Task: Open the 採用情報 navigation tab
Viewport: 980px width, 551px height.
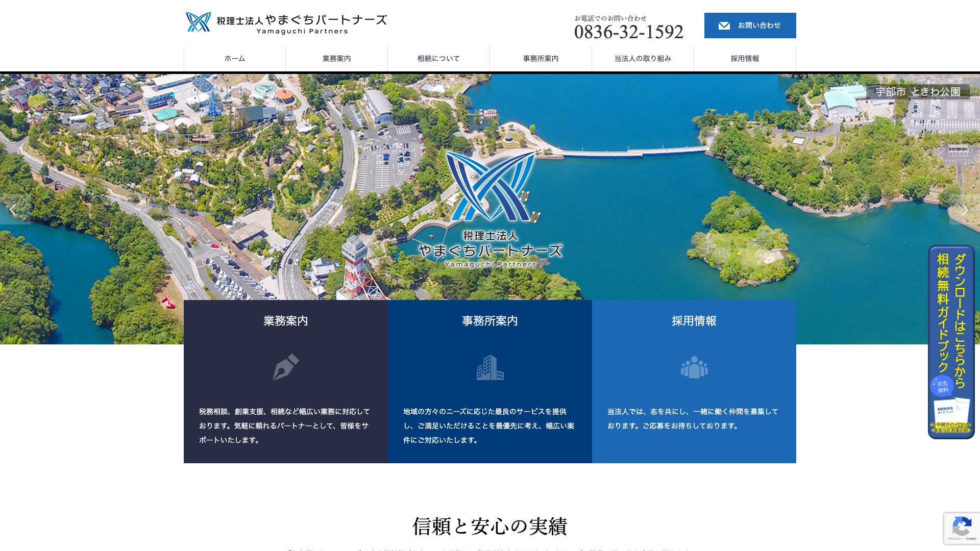Action: pyautogui.click(x=745, y=59)
